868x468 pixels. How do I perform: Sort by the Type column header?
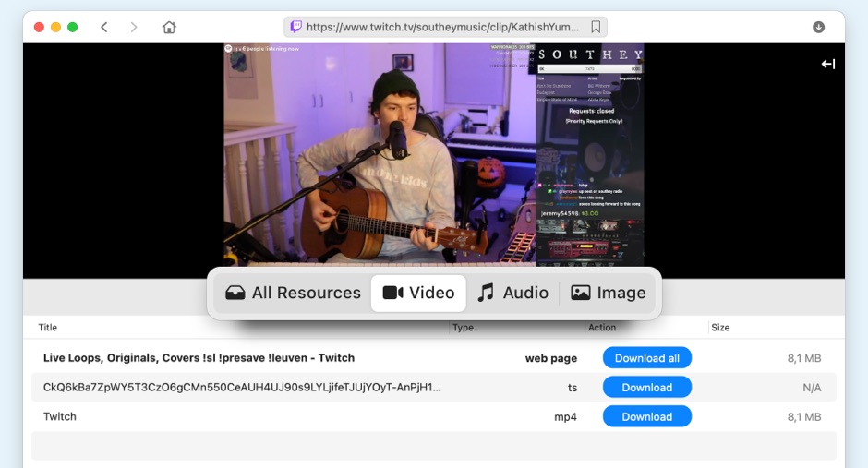coord(463,328)
